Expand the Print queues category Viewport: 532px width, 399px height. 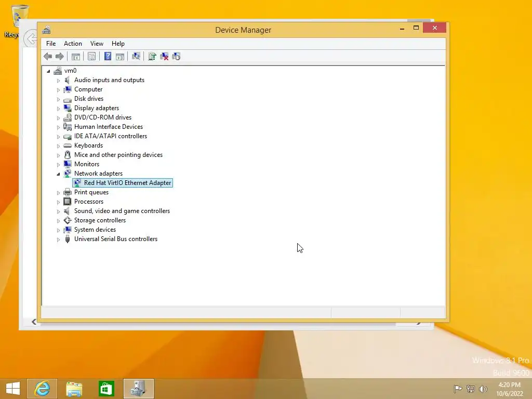coord(58,193)
